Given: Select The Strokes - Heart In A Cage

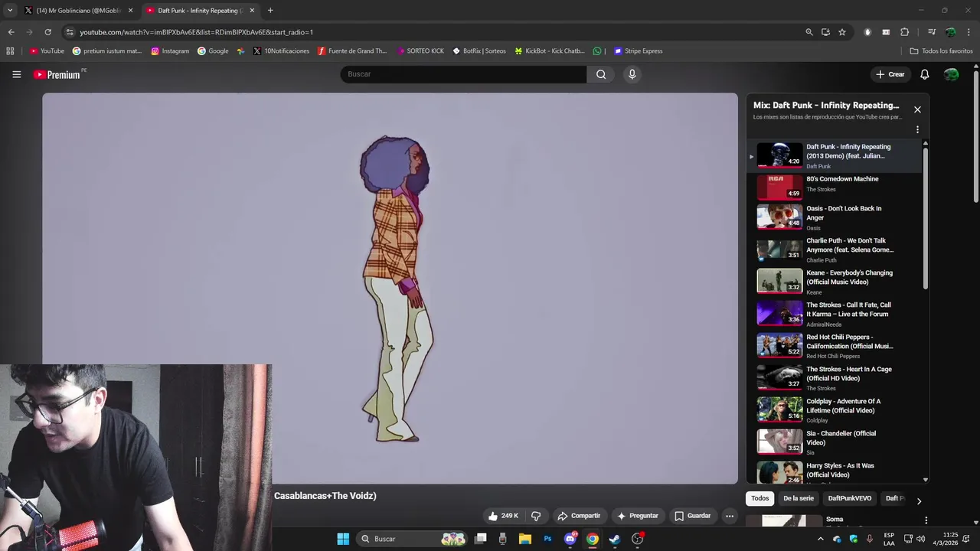Looking at the screenshot, I should coord(835,378).
